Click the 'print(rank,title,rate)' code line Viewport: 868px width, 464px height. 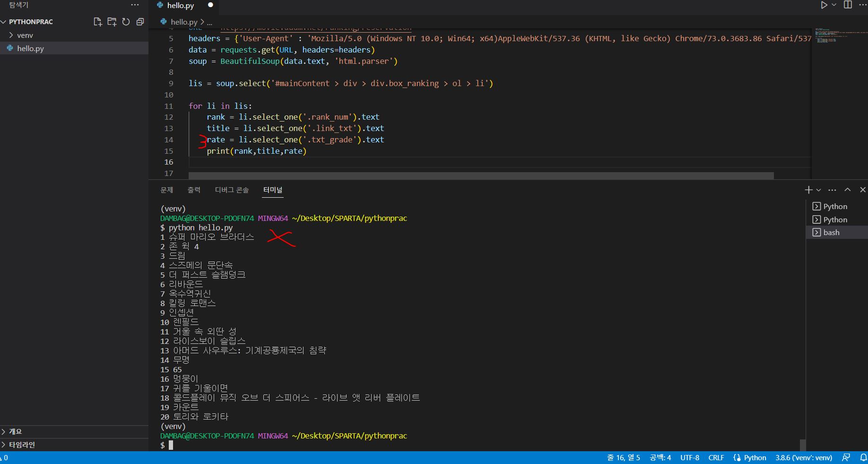point(257,151)
